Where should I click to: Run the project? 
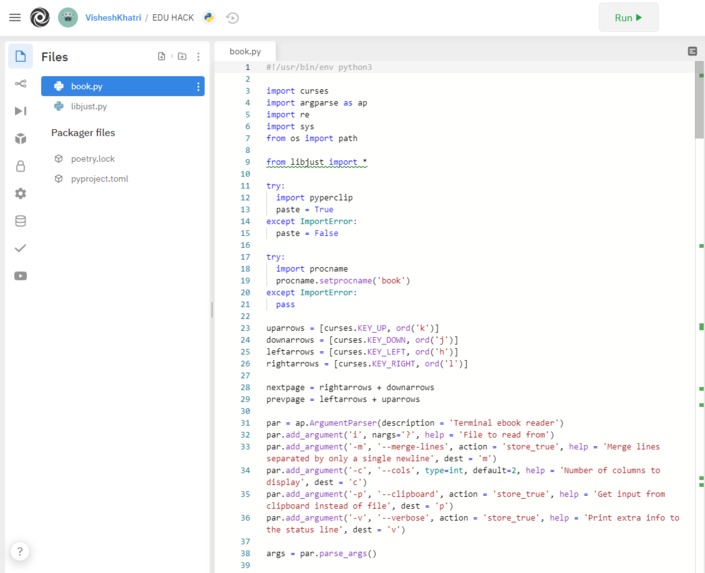point(628,18)
